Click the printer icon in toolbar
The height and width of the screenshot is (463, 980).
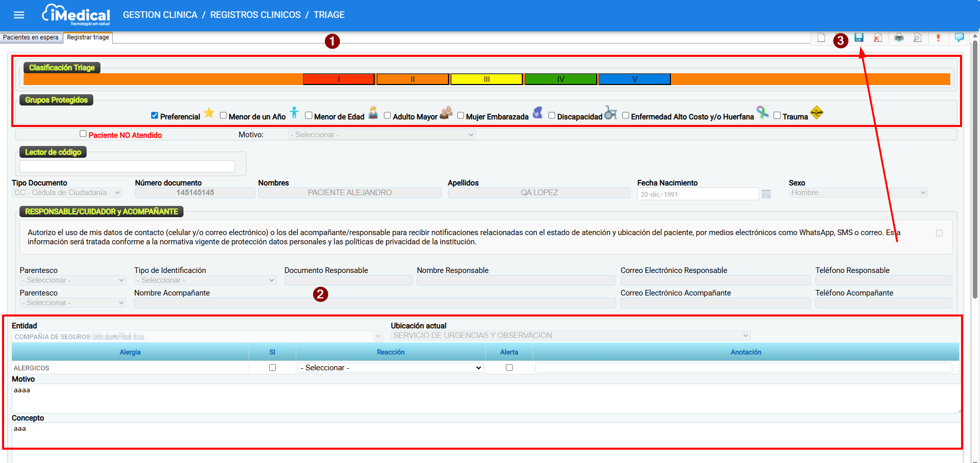[x=899, y=38]
